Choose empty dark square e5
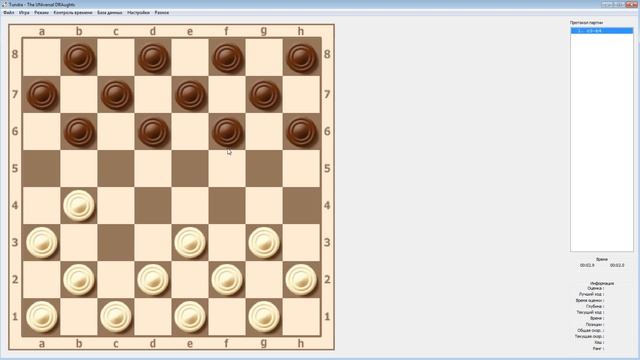Viewport: 640px width, 360px height. tap(190, 169)
